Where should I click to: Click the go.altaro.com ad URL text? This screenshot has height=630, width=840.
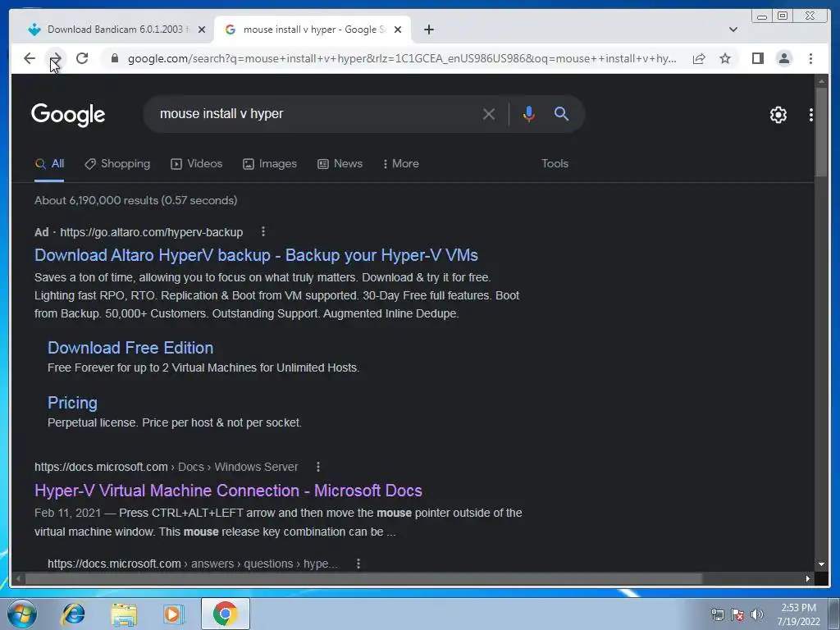click(152, 232)
